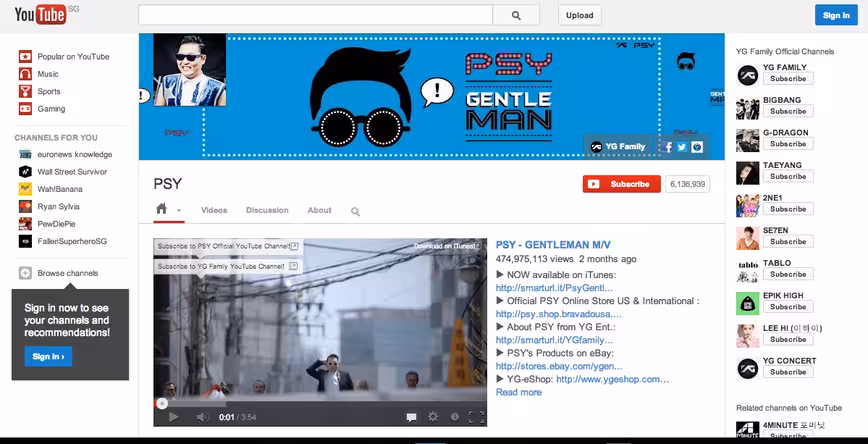The image size is (868, 444).
Task: Play the video with play button
Action: [173, 417]
